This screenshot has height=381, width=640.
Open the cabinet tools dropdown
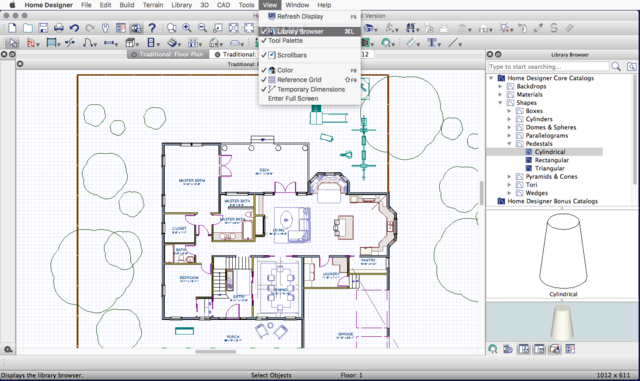[137, 45]
